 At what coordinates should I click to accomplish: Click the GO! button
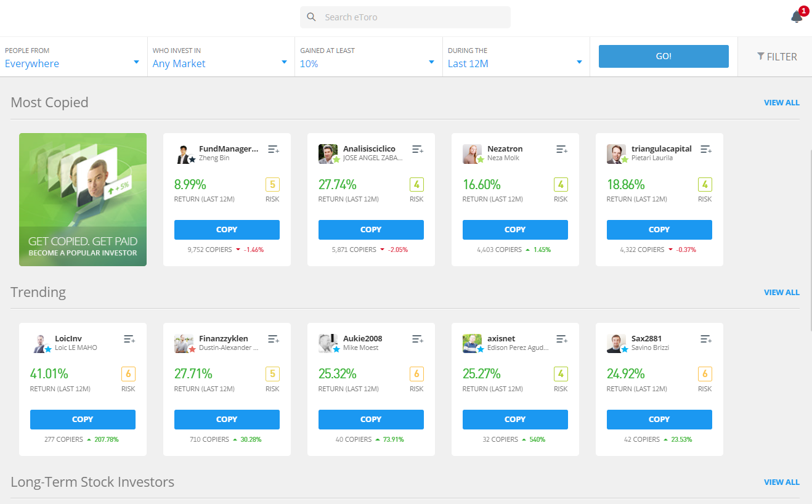tap(664, 56)
